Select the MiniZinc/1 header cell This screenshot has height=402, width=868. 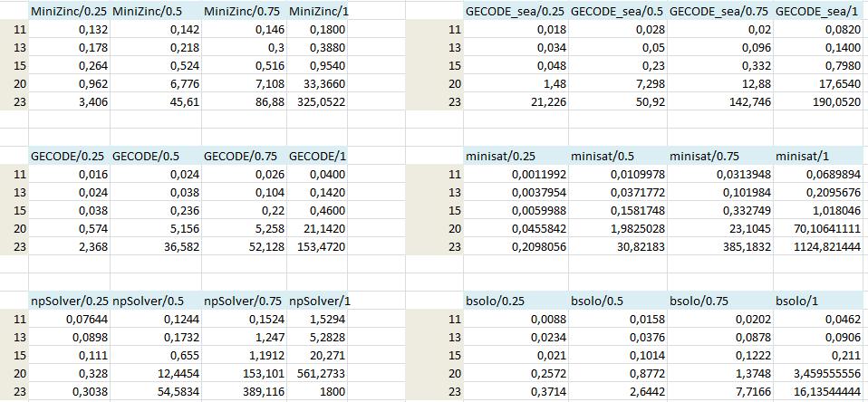(317, 11)
